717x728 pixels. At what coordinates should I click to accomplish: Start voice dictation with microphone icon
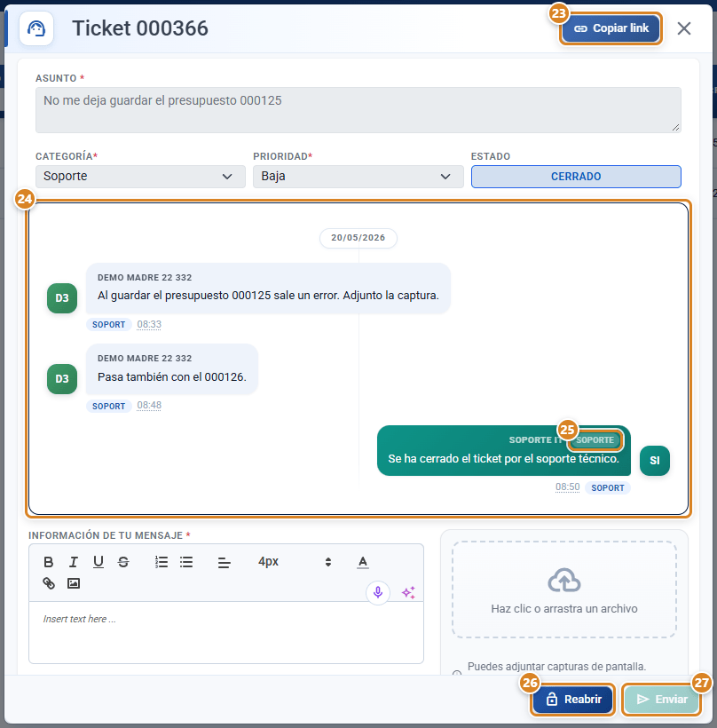378,593
